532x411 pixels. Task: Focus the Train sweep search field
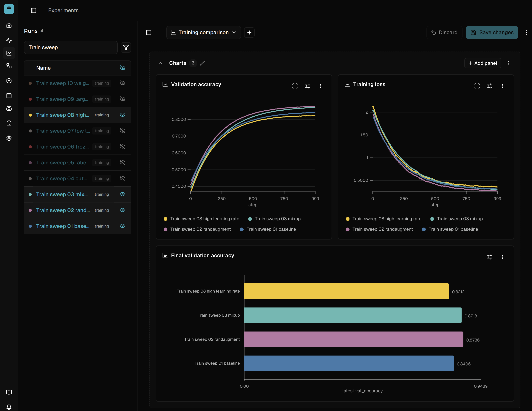coord(71,47)
